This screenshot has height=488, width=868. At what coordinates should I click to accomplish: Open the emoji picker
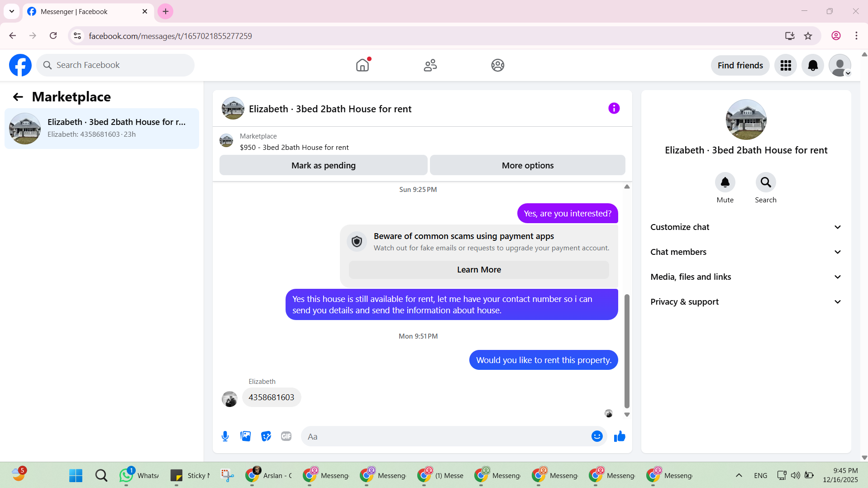[597, 436]
